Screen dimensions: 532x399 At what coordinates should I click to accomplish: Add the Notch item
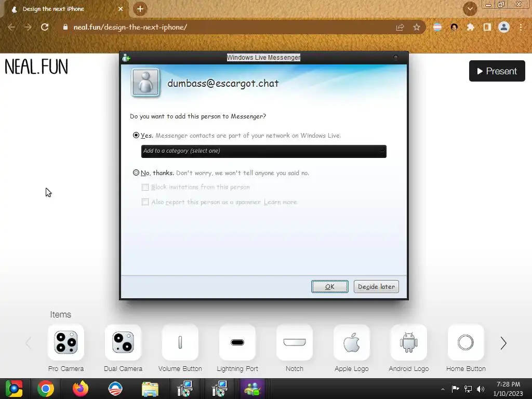click(295, 342)
